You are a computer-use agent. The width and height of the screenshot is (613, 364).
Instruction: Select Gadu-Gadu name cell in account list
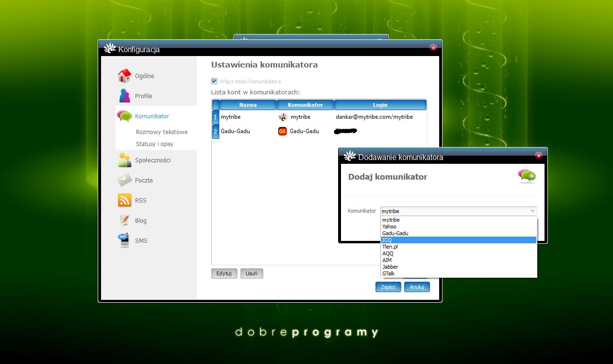[248, 131]
